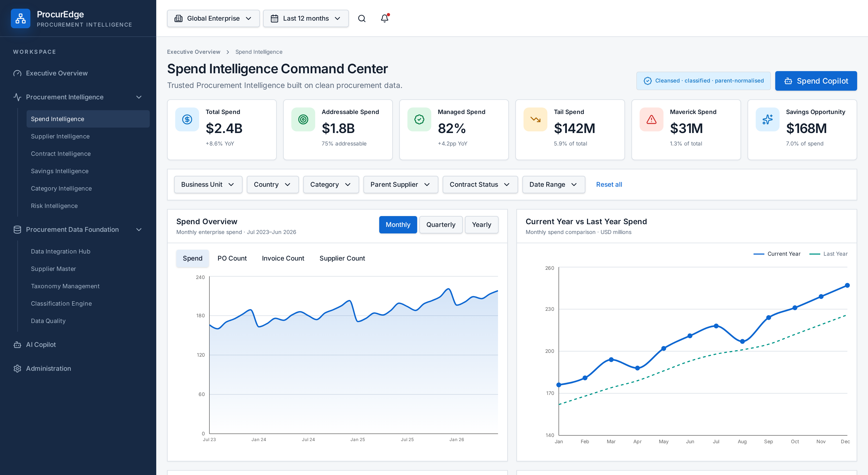Open Last 12 months dropdown

(306, 18)
